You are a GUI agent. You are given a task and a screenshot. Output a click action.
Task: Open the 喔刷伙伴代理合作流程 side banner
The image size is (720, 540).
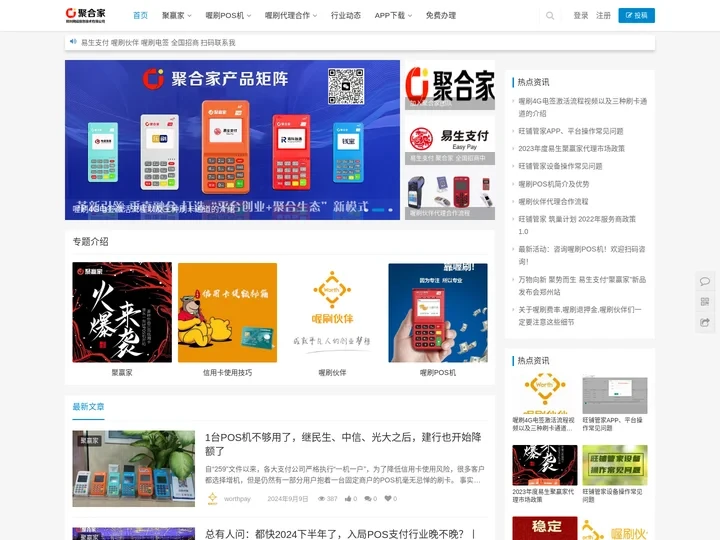coord(450,195)
